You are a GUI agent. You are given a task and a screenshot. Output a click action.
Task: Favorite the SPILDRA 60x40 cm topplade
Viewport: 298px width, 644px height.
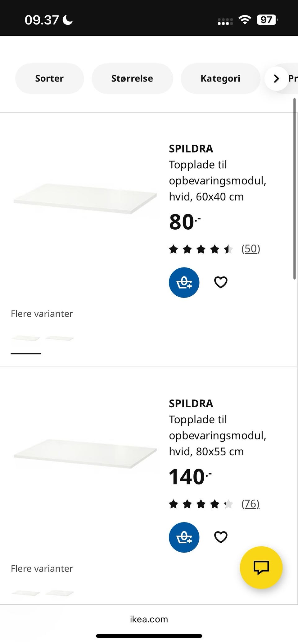220,282
